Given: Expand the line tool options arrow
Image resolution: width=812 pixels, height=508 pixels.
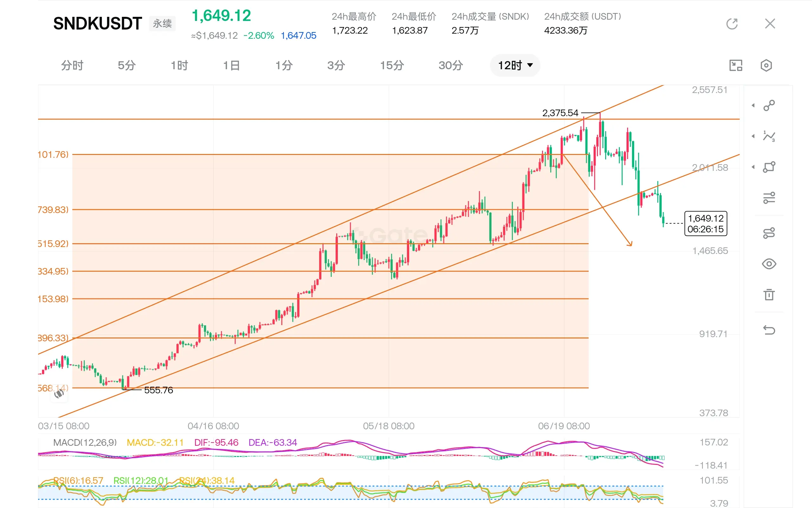Looking at the screenshot, I should (x=753, y=105).
